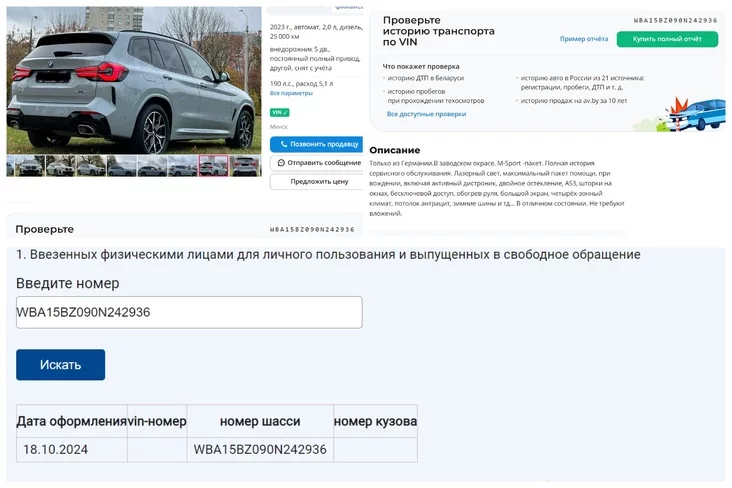
Task: Click the chat bubble icon for sending message
Action: [x=281, y=163]
